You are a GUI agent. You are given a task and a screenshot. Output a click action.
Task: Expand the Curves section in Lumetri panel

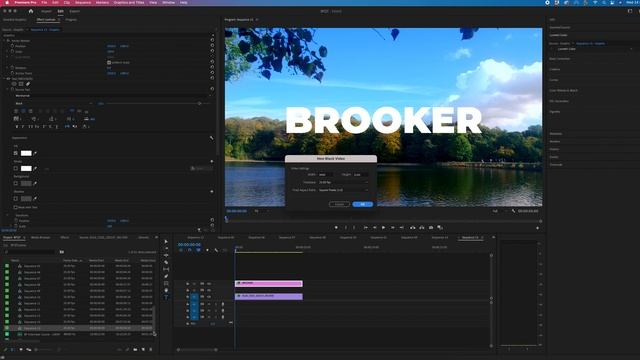pyautogui.click(x=553, y=80)
